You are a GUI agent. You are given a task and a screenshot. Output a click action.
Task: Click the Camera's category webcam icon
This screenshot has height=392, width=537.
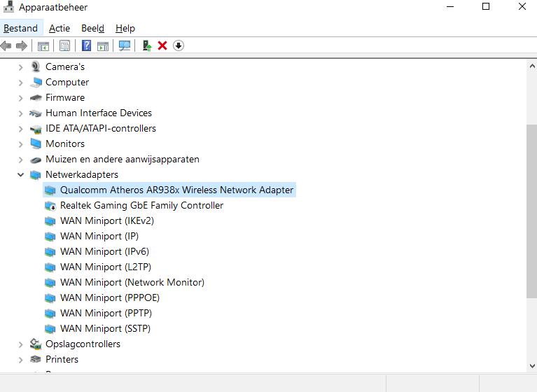tap(36, 66)
